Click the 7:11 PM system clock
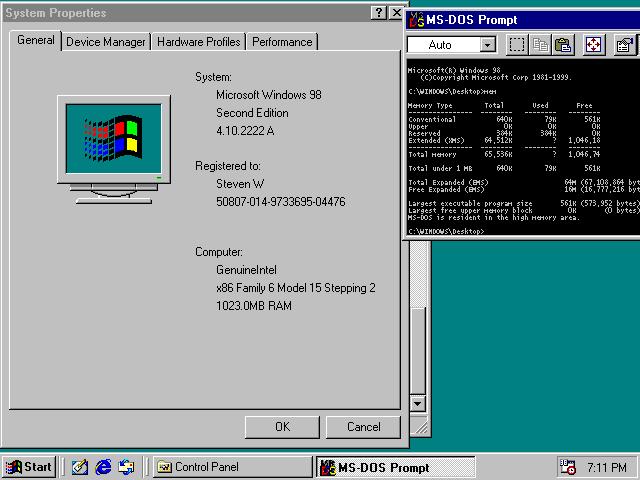Screen dimensions: 640x480 click(607, 467)
